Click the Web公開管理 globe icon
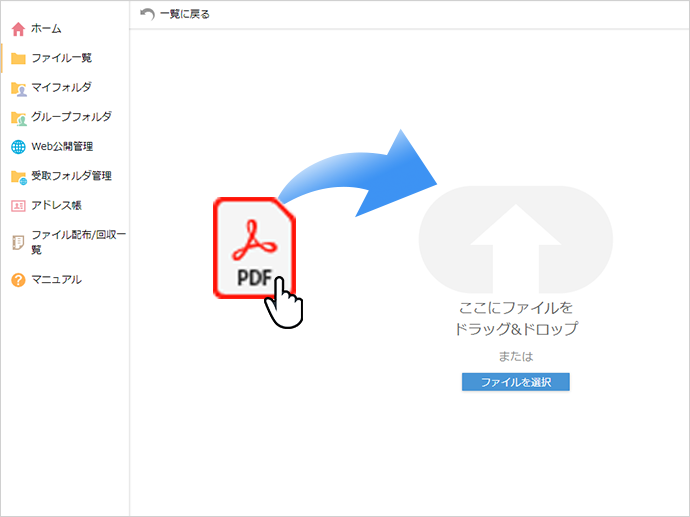Image resolution: width=690 pixels, height=517 pixels. [x=18, y=147]
